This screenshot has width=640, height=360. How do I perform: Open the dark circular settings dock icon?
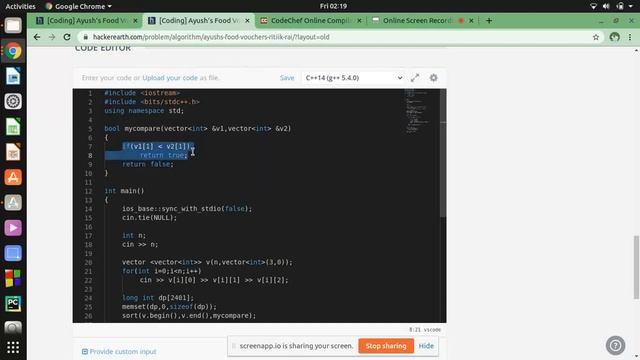(13, 102)
